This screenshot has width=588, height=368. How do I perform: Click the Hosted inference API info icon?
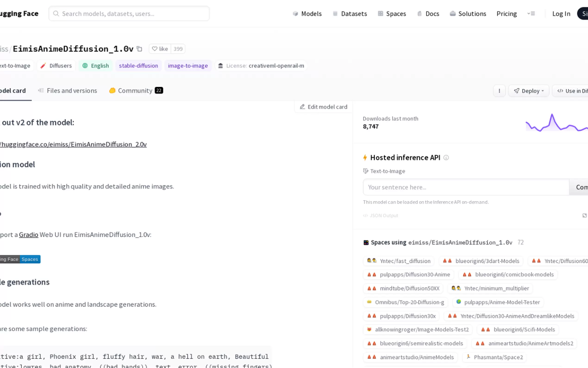pos(446,158)
